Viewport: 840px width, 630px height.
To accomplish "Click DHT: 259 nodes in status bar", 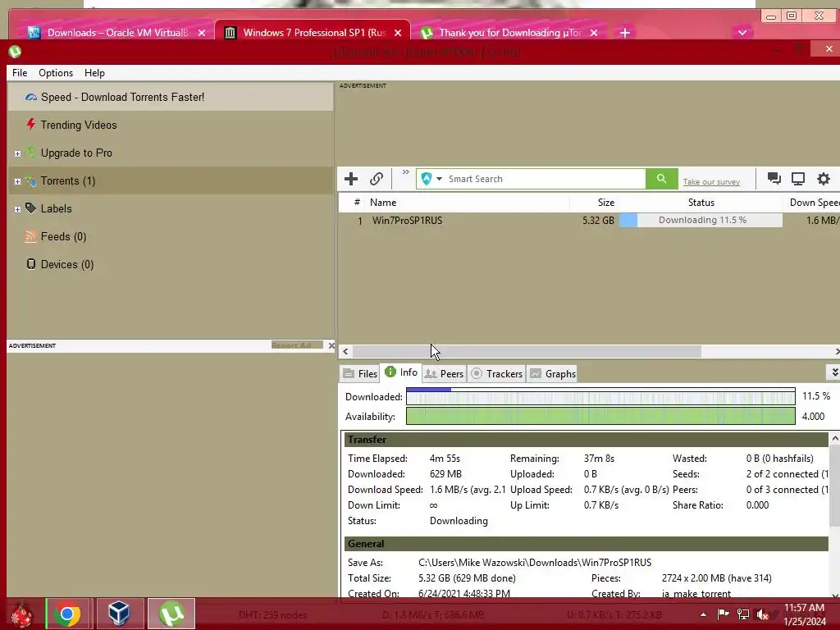I will click(272, 615).
